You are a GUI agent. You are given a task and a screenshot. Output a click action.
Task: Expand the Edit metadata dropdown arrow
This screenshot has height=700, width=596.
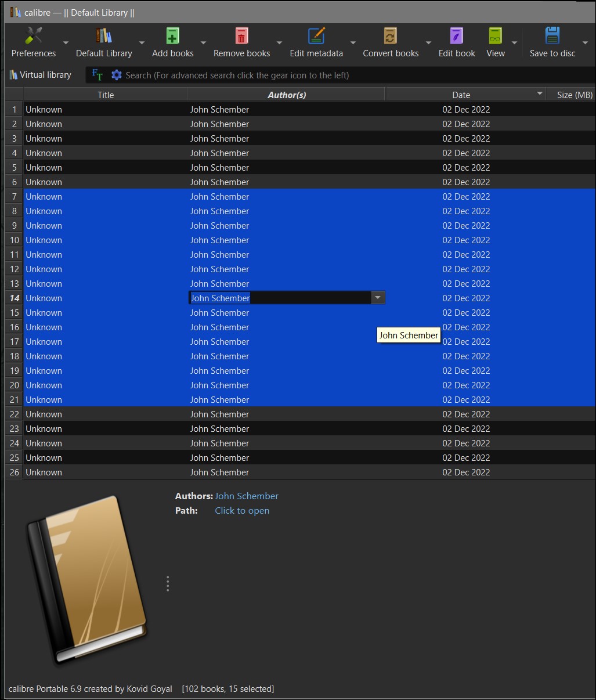[x=353, y=42]
